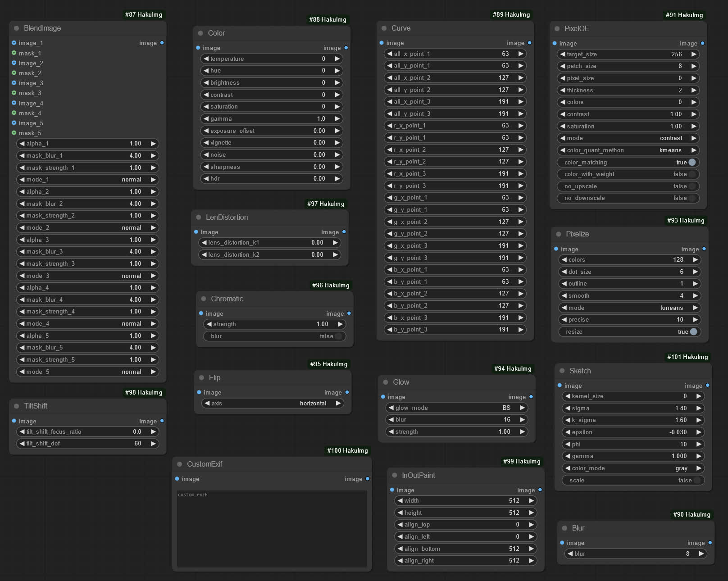The image size is (728, 581).
Task: Click the custom_exif text area in CustomExif
Action: coord(272,529)
